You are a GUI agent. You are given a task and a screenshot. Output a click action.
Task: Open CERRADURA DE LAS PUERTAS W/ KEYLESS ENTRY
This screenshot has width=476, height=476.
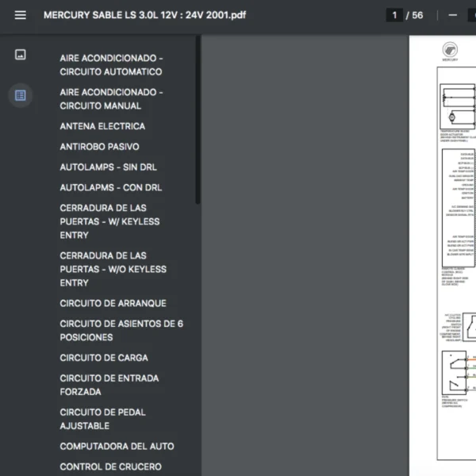109,221
